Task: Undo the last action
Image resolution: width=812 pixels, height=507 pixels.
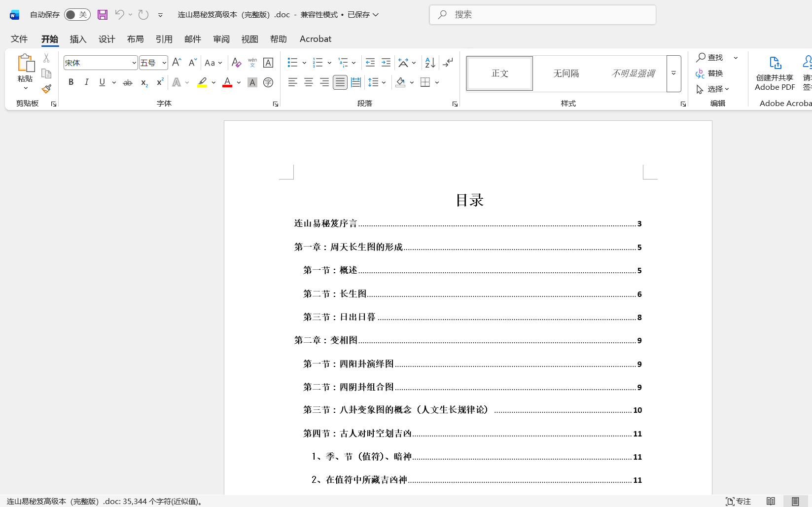Action: tap(119, 15)
